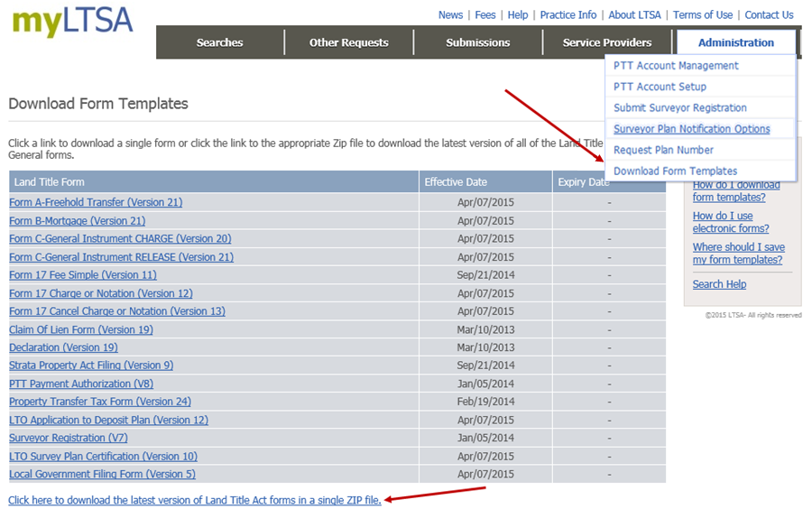
Task: Open the Help link in header
Action: point(517,15)
